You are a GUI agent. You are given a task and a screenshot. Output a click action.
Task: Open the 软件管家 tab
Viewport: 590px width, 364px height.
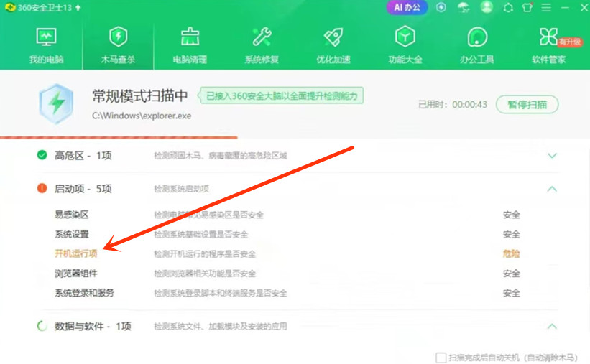tap(548, 46)
